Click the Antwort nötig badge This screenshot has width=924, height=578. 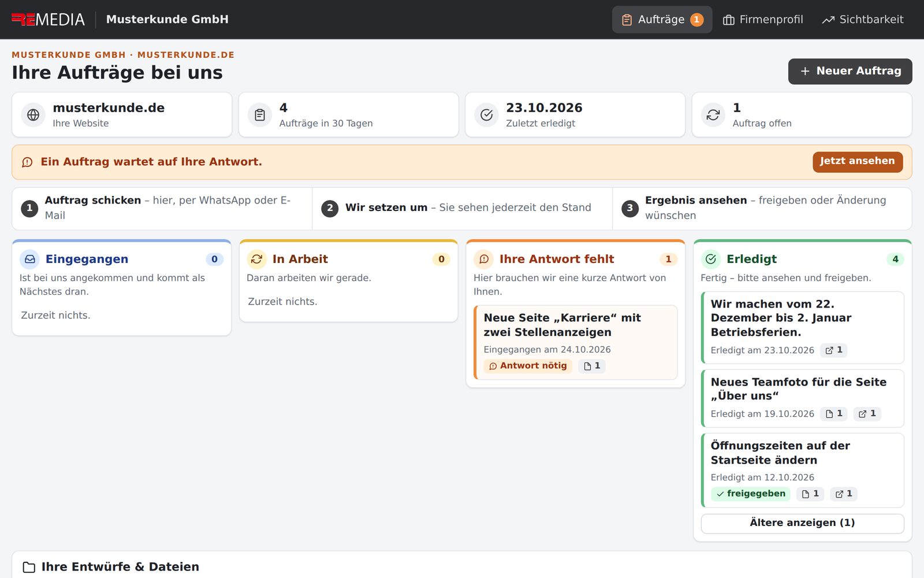pos(528,366)
